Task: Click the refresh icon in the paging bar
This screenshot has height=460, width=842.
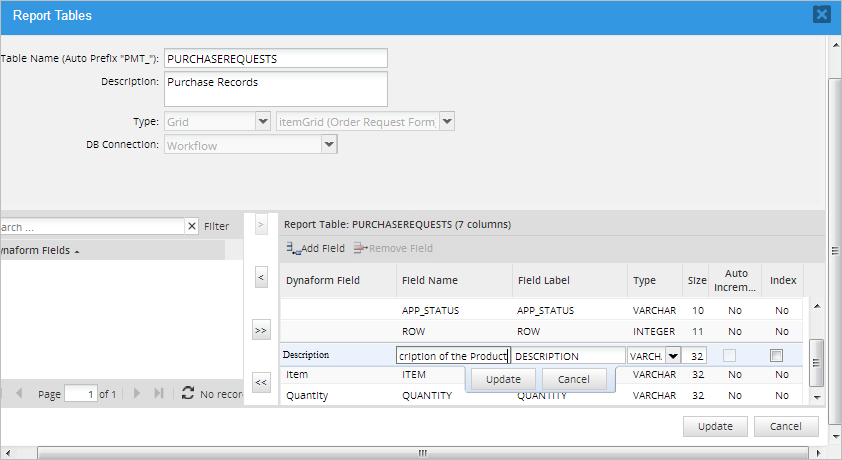Action: [187, 395]
